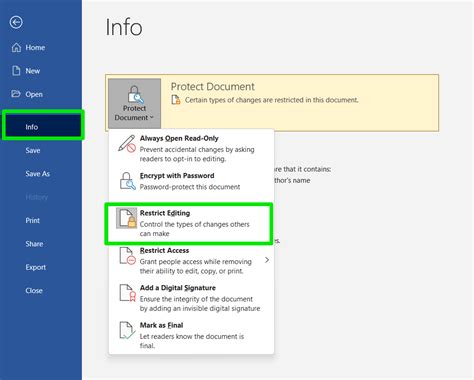The width and height of the screenshot is (474, 380).
Task: Click Close in the sidebar
Action: [x=34, y=290]
